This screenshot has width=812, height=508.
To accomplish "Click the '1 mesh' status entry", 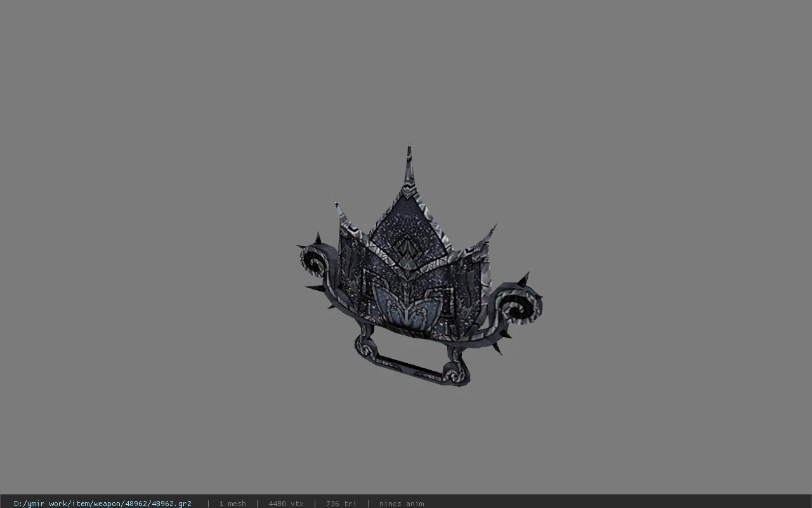I will pyautogui.click(x=233, y=504).
